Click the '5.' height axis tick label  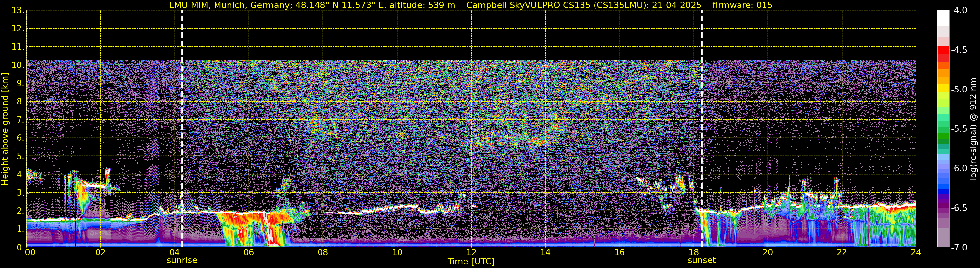point(20,156)
